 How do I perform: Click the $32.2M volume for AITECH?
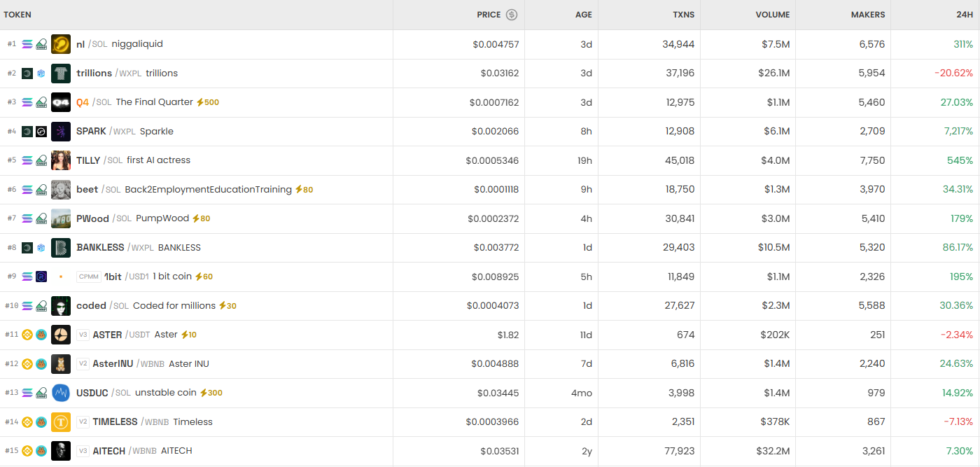[x=773, y=451]
